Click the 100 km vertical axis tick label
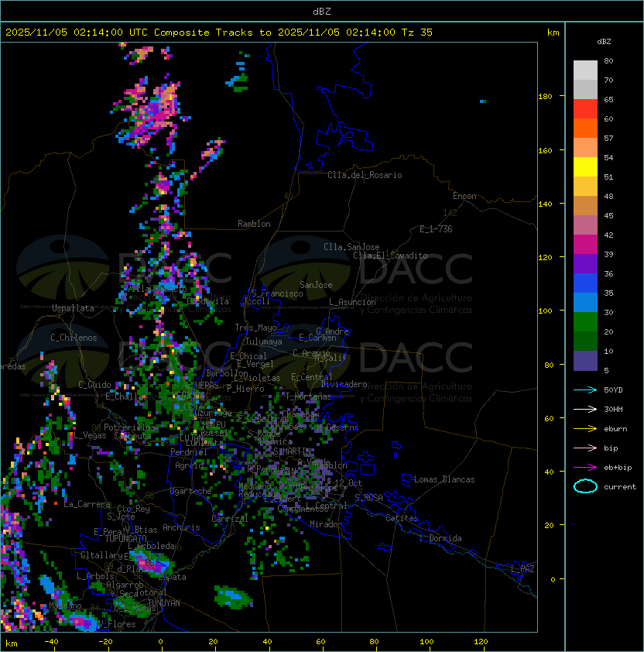Screen dimensions: 644x652 [x=545, y=311]
